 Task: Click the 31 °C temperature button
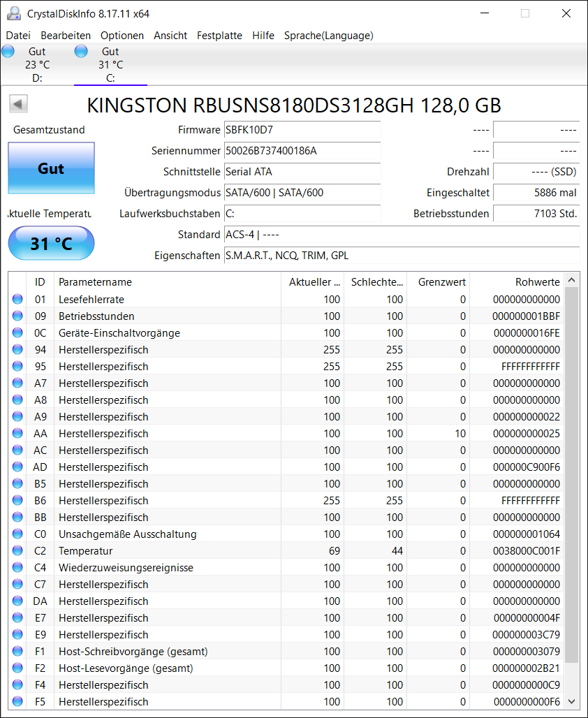pyautogui.click(x=51, y=243)
